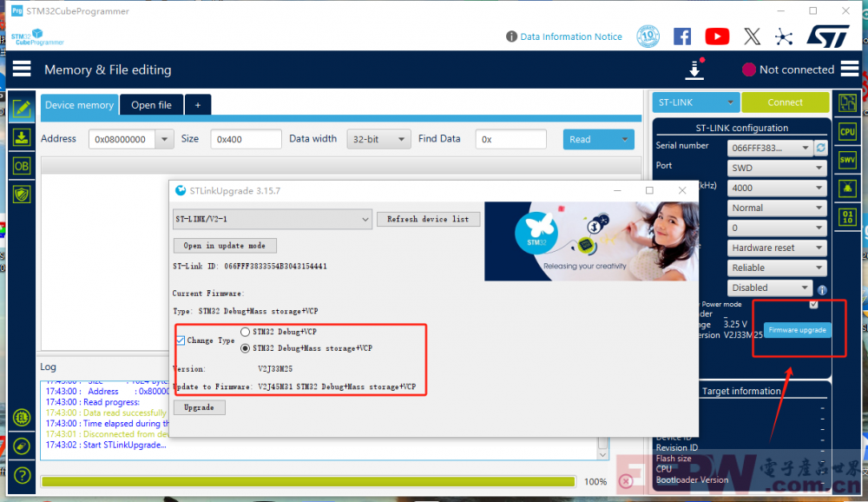This screenshot has height=502, width=868.
Task: Click the top right-sidebar chip icon
Action: point(847,103)
